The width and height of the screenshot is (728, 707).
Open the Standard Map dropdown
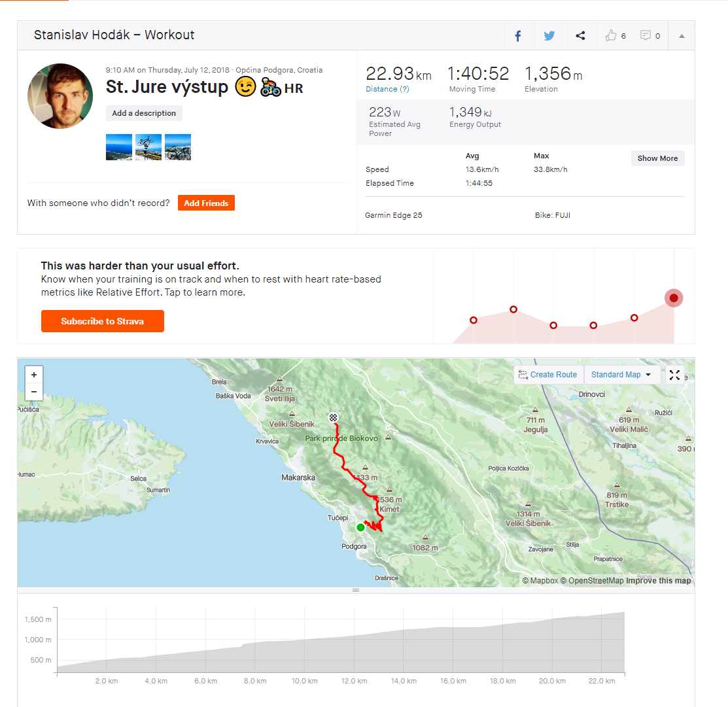click(x=621, y=375)
